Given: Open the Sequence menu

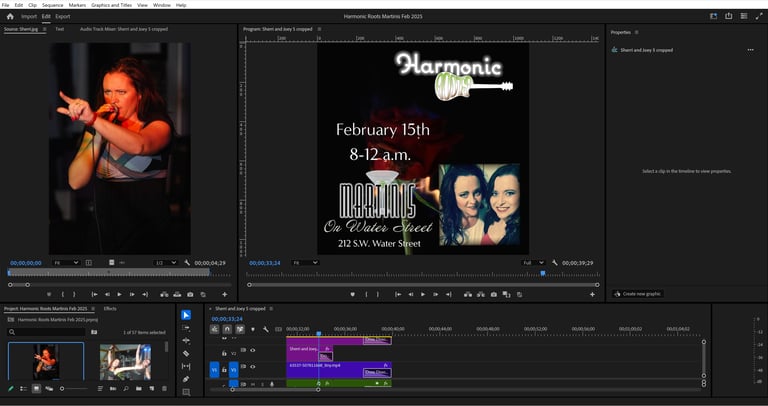Looking at the screenshot, I should coord(52,5).
